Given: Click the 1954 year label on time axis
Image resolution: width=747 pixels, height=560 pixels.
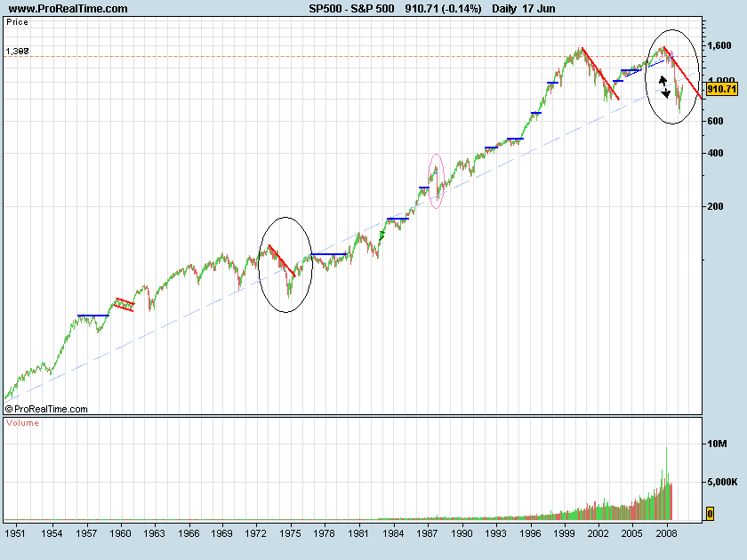Looking at the screenshot, I should pos(52,533).
